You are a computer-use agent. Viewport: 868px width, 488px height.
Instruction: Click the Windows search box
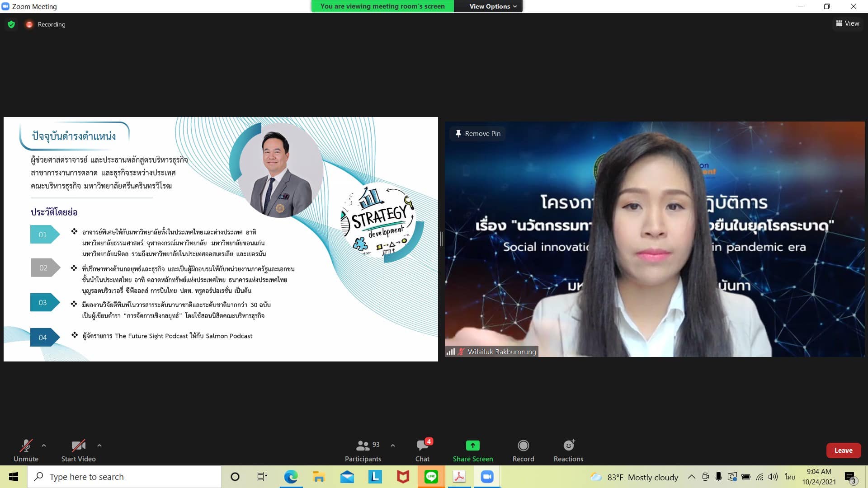click(124, 477)
